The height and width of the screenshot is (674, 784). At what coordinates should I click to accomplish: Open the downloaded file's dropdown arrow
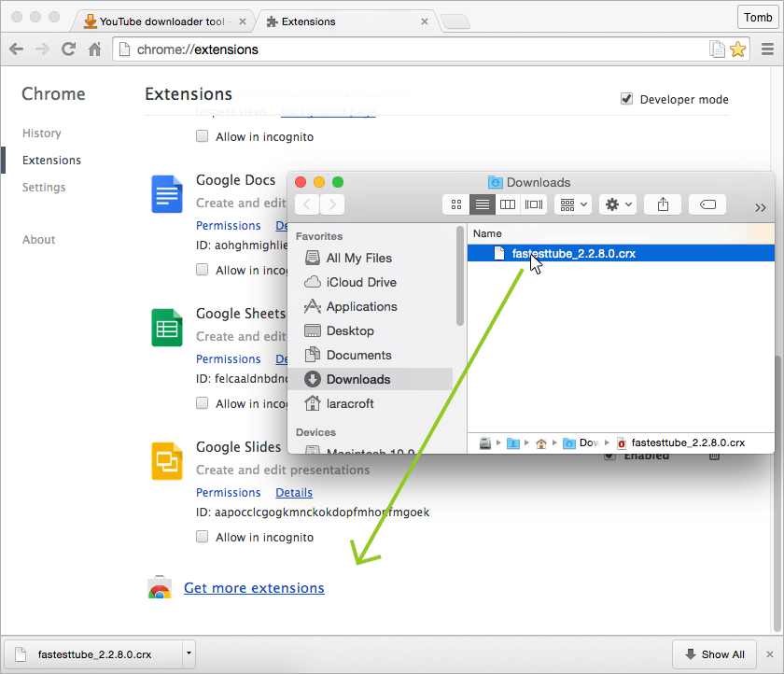[x=189, y=653]
